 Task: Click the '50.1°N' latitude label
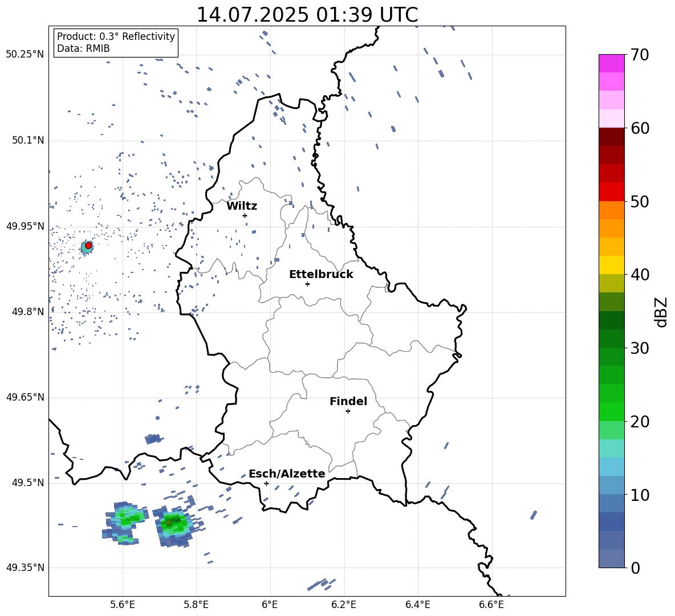[x=28, y=140]
